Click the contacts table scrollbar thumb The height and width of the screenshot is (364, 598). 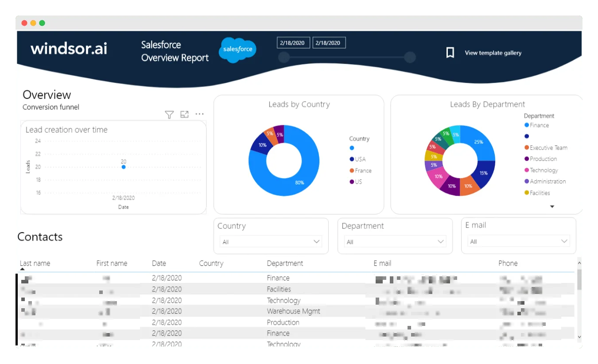click(x=579, y=279)
